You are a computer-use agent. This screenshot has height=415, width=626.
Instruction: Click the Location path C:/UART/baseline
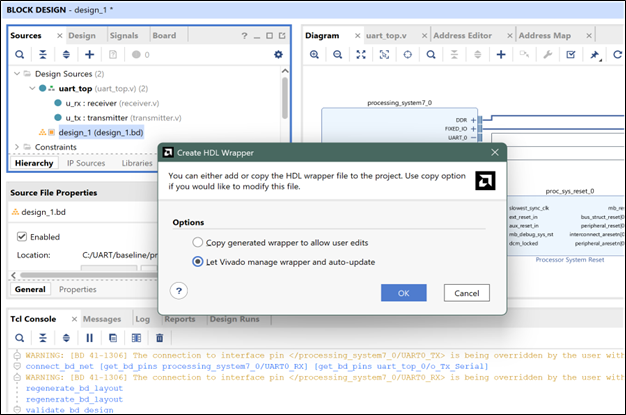tap(120, 255)
